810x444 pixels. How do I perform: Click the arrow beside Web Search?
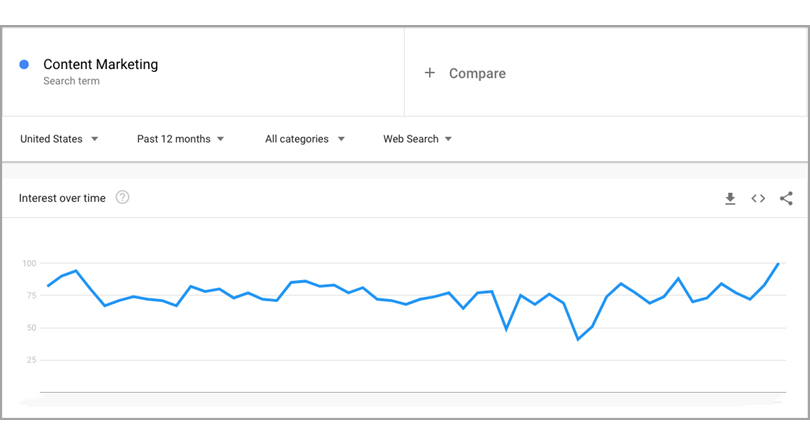(448, 139)
